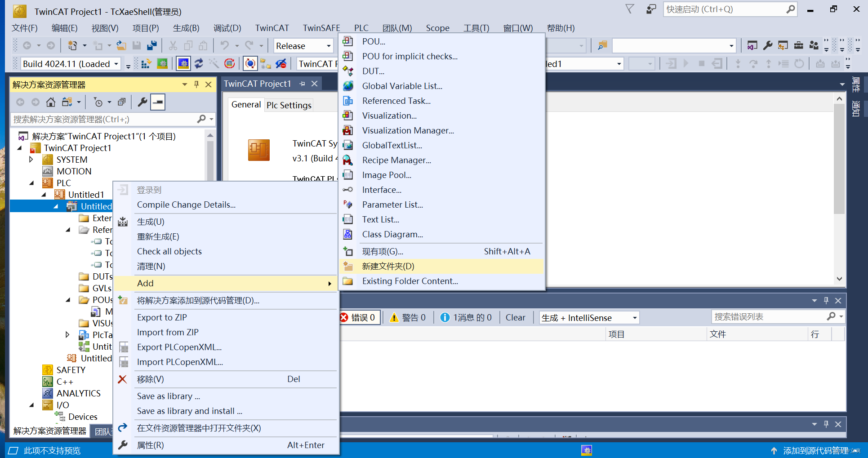The image size is (868, 458).
Task: Click the Team Explorer people icon
Action: [814, 45]
